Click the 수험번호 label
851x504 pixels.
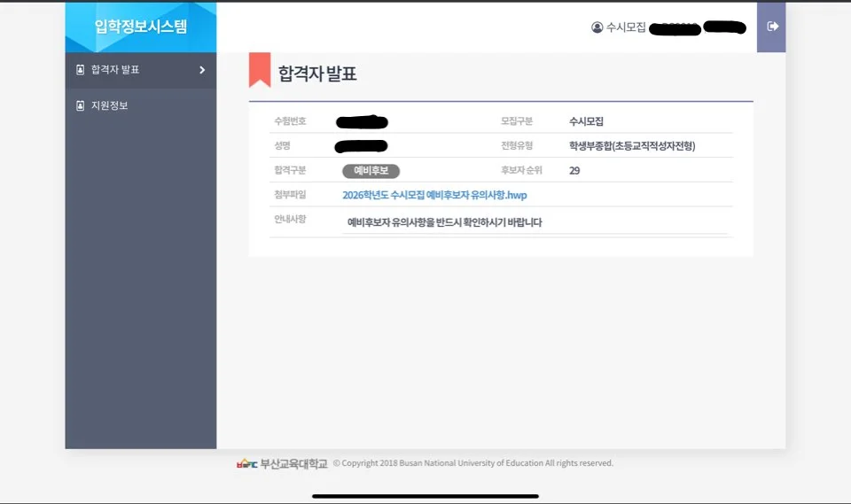tap(290, 121)
